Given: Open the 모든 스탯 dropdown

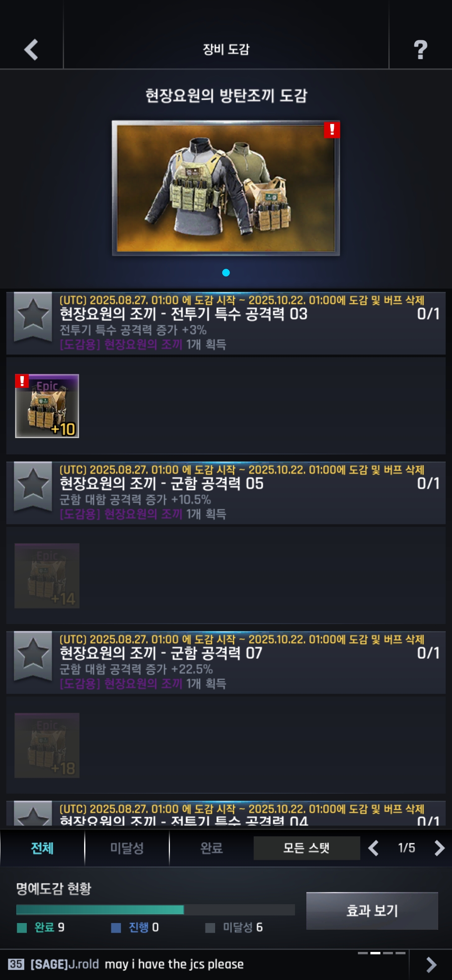Looking at the screenshot, I should [x=307, y=848].
